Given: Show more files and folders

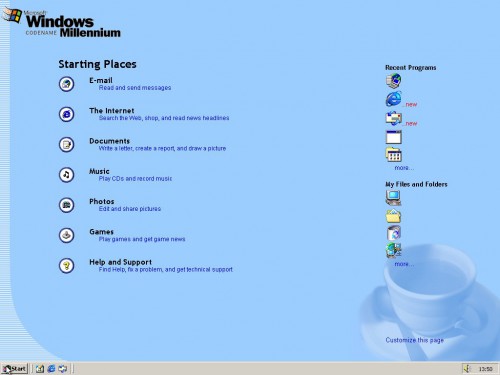Looking at the screenshot, I should [x=404, y=264].
